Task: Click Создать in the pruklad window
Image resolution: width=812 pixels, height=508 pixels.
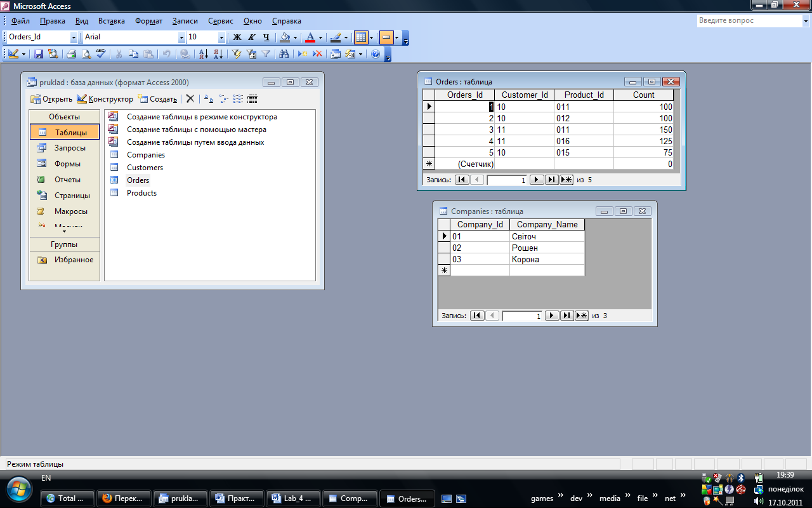Action: click(x=157, y=99)
